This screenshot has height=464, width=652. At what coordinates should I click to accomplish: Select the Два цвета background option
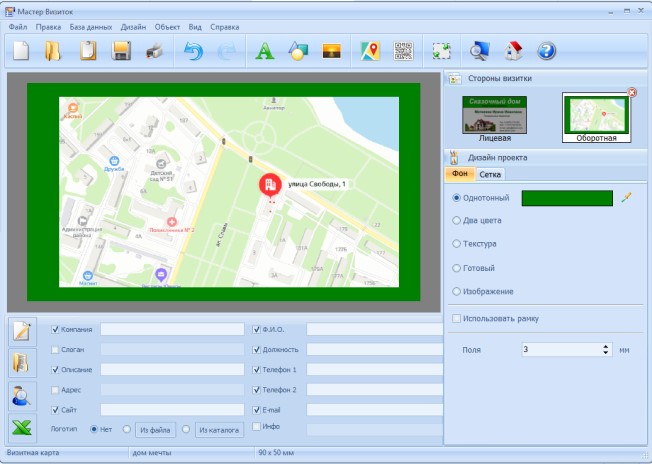(457, 220)
